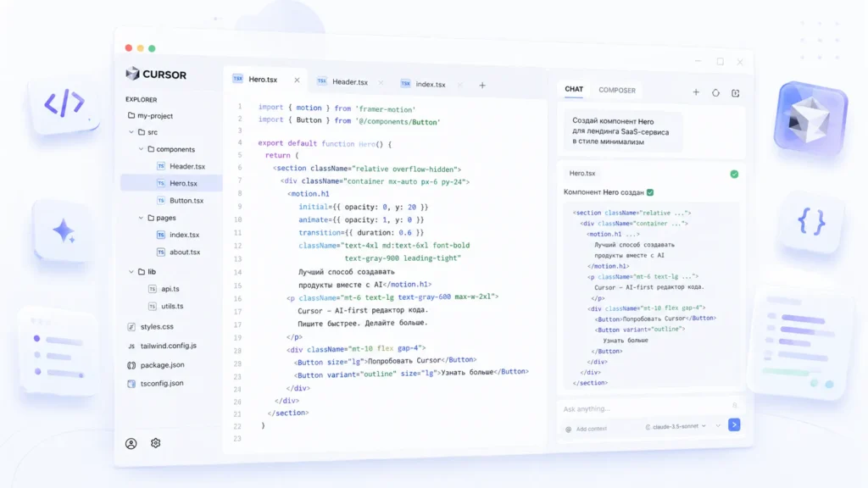Close the Hero.tsx tab
Viewport: 868px width, 488px height.
(297, 80)
